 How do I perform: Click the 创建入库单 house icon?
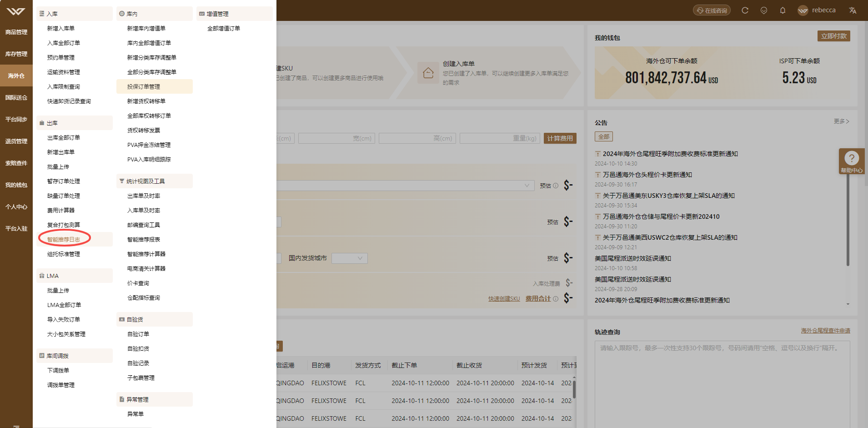point(428,73)
